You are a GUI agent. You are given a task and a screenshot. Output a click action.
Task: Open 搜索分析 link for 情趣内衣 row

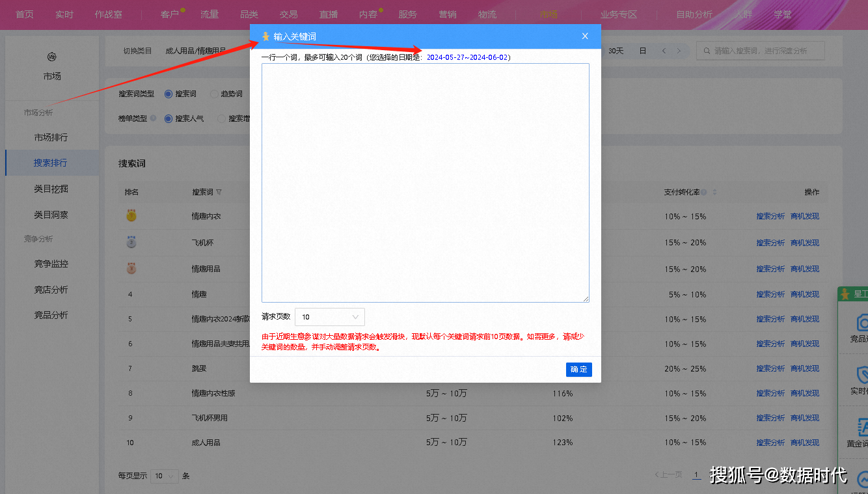coord(770,216)
